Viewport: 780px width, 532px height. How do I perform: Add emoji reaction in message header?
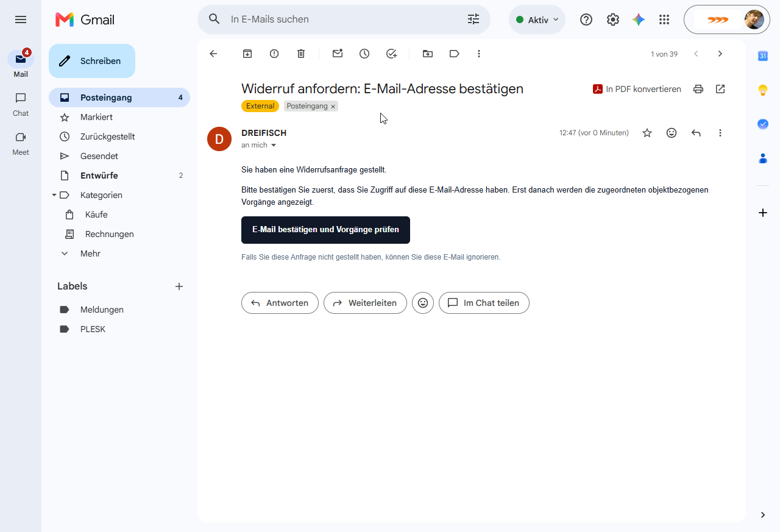(x=672, y=133)
